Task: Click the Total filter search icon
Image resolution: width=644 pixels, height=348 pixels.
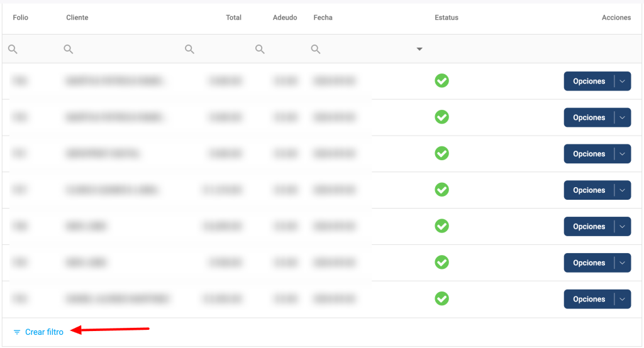Action: [189, 49]
